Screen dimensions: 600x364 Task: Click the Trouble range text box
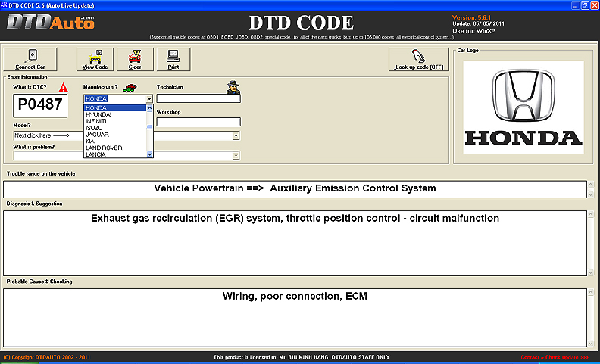pos(295,189)
